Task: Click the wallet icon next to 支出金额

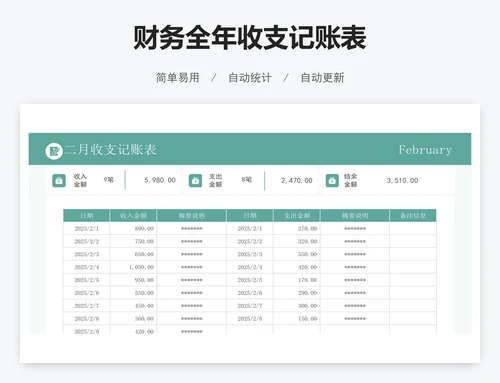Action: coord(195,181)
